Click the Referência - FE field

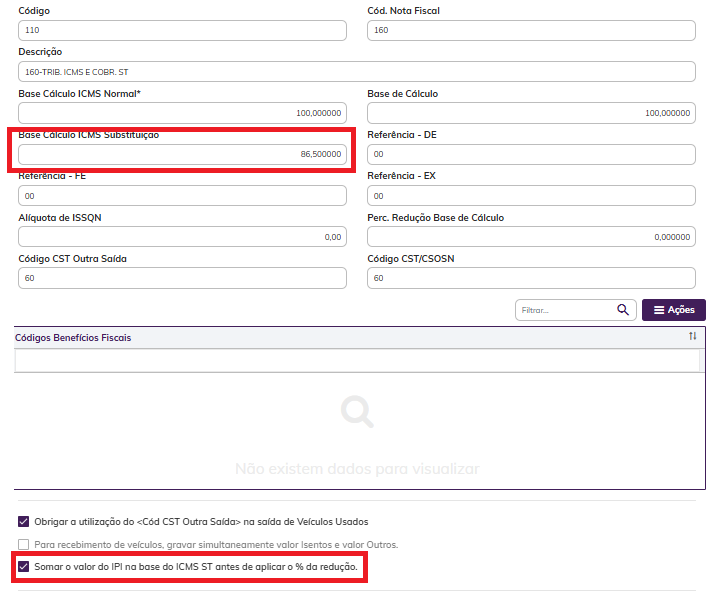point(182,196)
